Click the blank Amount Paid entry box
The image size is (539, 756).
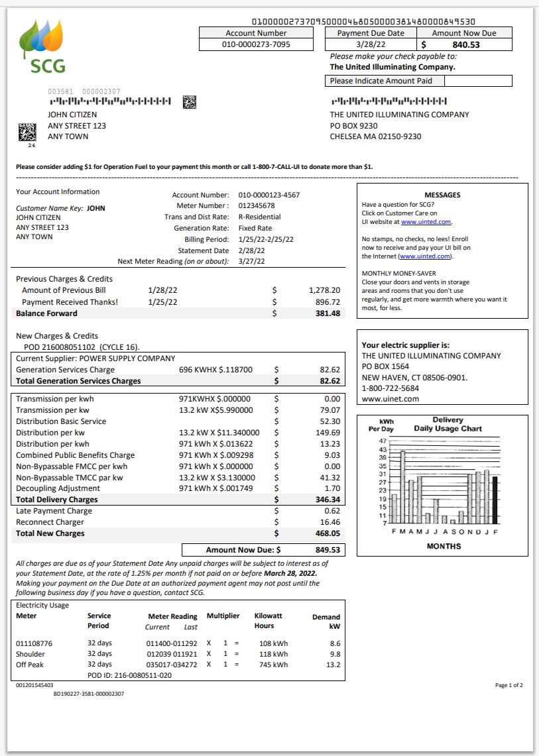(x=477, y=81)
